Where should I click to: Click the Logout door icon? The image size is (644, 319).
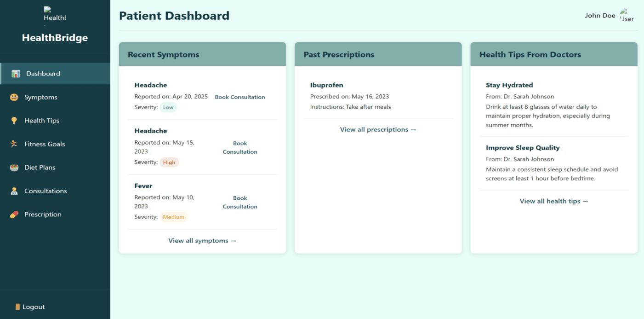tap(17, 307)
